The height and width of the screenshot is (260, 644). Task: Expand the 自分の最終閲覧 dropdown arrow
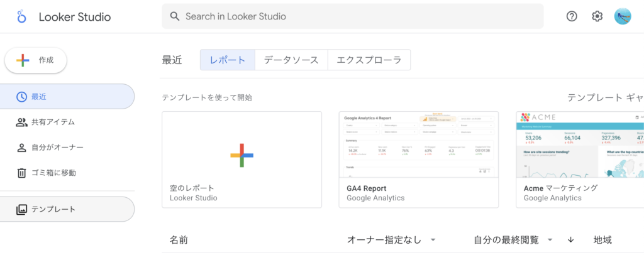tap(550, 240)
